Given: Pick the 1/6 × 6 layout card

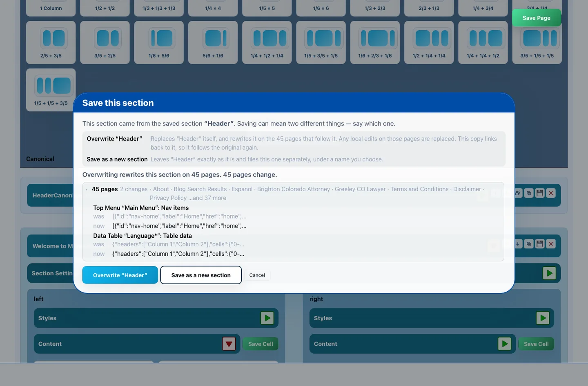Looking at the screenshot, I should (321, 8).
